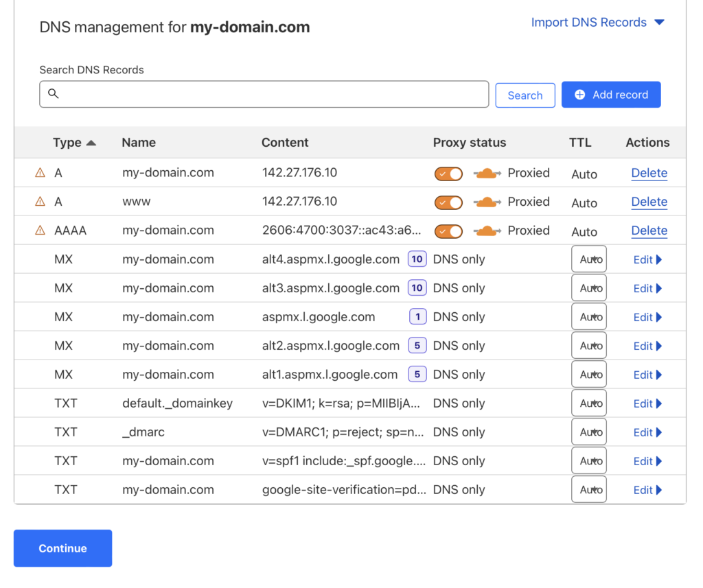703x588 pixels.
Task: Click the 2606:4700:3037::ac43:a6... content cell
Action: pos(342,231)
